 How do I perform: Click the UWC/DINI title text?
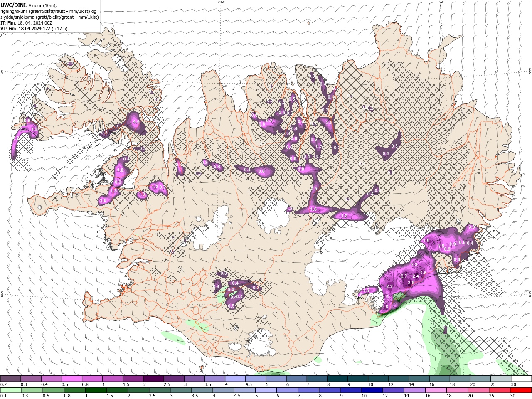tap(12, 5)
